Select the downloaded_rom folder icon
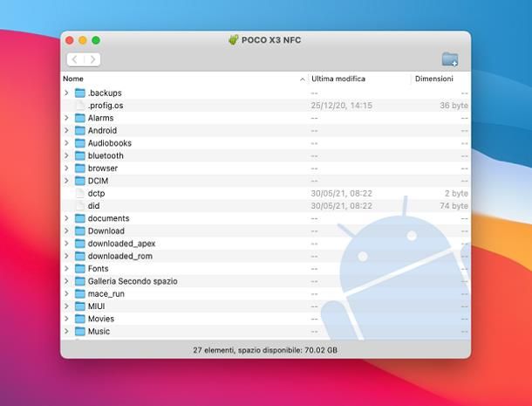Image resolution: width=532 pixels, height=406 pixels. tap(79, 256)
